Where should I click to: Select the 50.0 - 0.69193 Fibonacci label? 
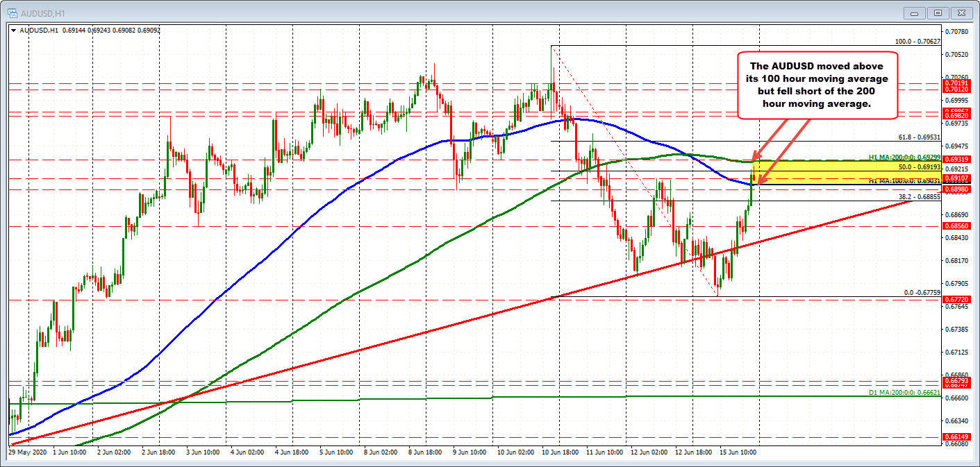[918, 167]
